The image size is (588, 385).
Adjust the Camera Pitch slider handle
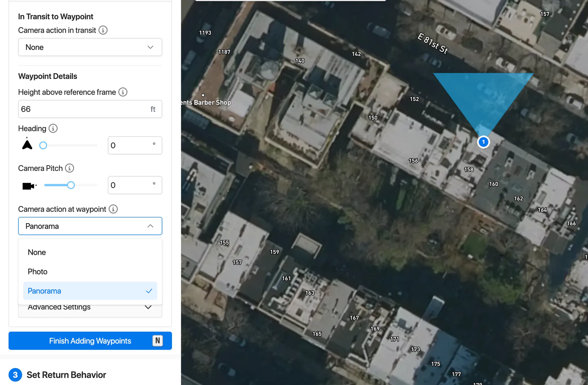[71, 185]
